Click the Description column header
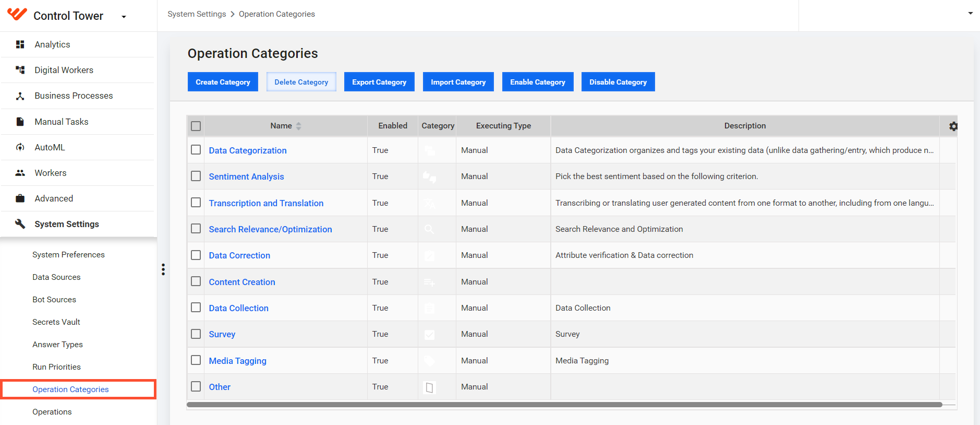This screenshot has width=980, height=425. click(x=745, y=126)
